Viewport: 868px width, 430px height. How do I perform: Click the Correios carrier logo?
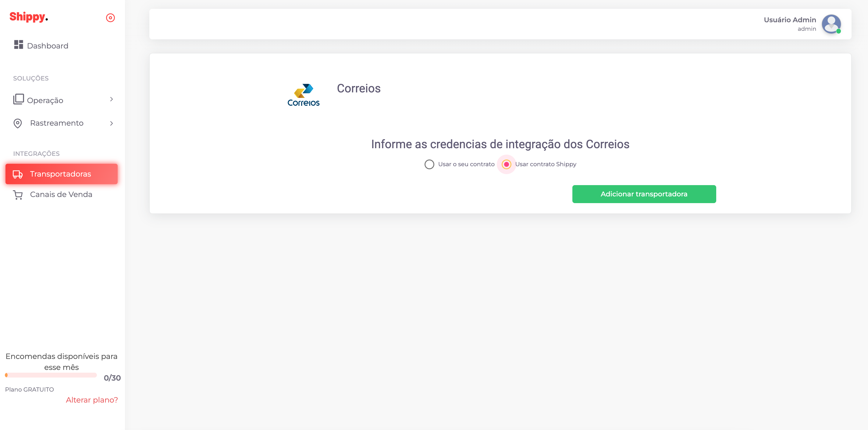(x=303, y=95)
